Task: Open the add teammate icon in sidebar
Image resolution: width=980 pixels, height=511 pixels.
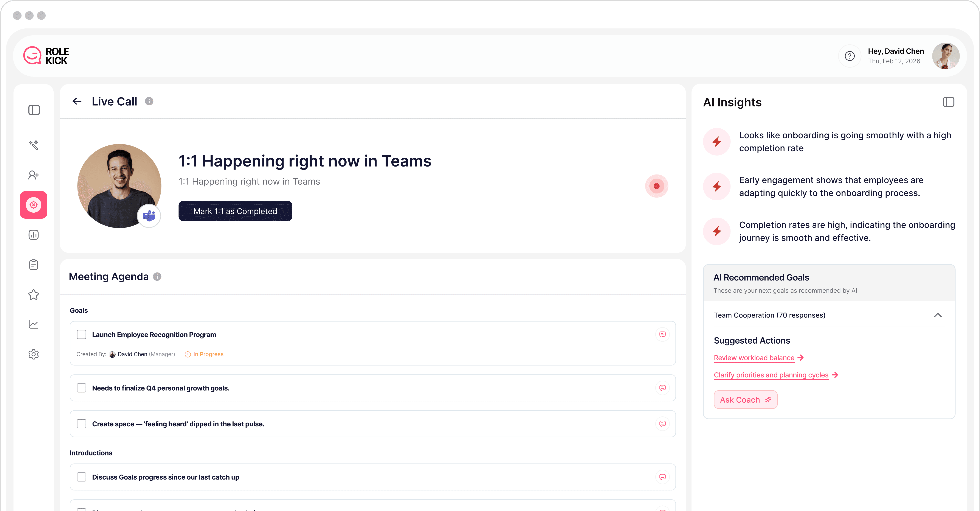Action: point(34,175)
